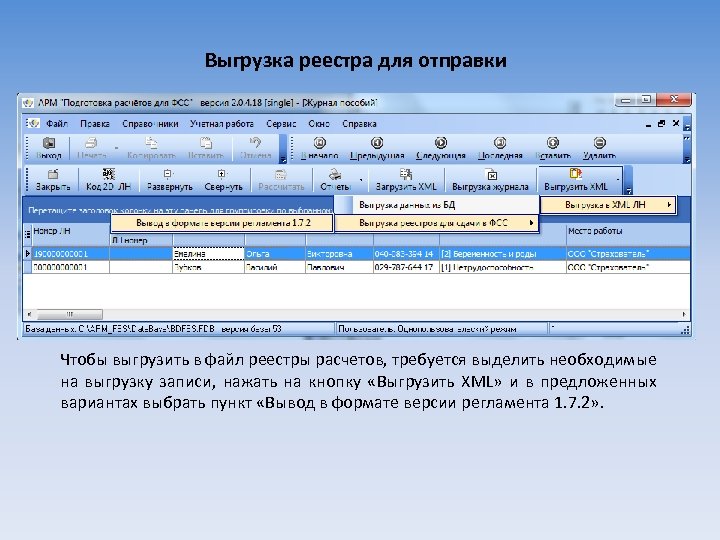
Task: Open the Файл menu
Action: click(x=57, y=124)
